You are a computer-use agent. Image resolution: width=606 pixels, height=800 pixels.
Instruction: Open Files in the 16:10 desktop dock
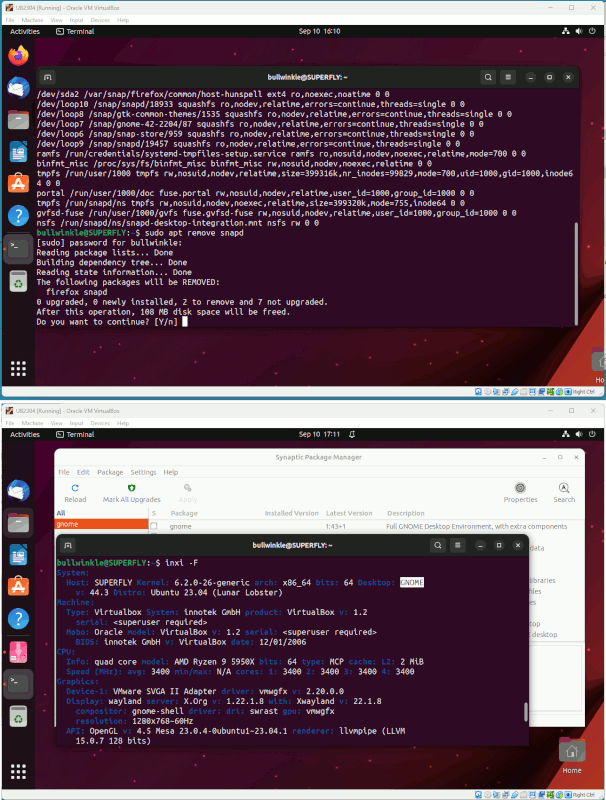[x=18, y=120]
